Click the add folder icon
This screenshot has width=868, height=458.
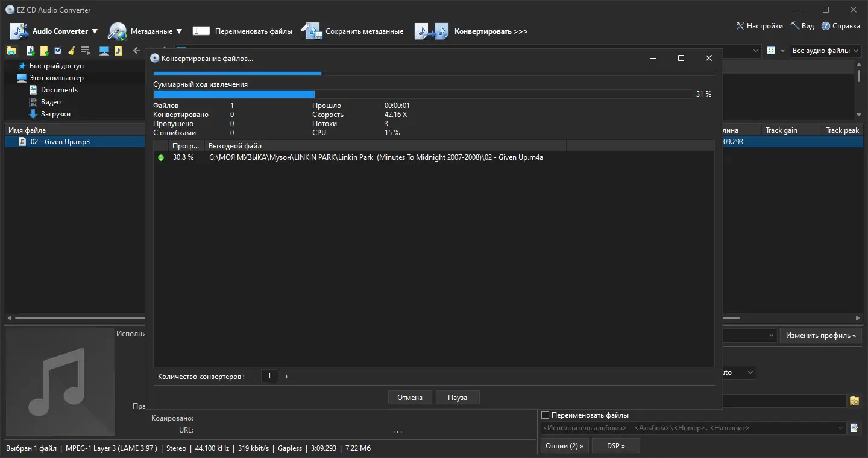pyautogui.click(x=44, y=51)
